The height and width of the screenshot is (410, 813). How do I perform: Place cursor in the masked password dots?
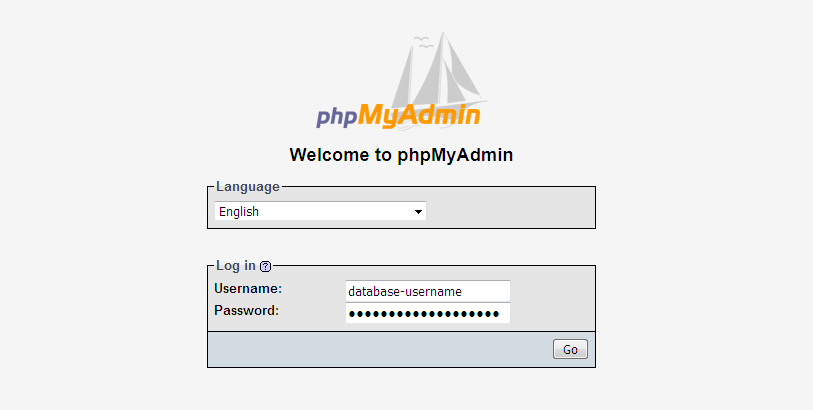(x=424, y=314)
